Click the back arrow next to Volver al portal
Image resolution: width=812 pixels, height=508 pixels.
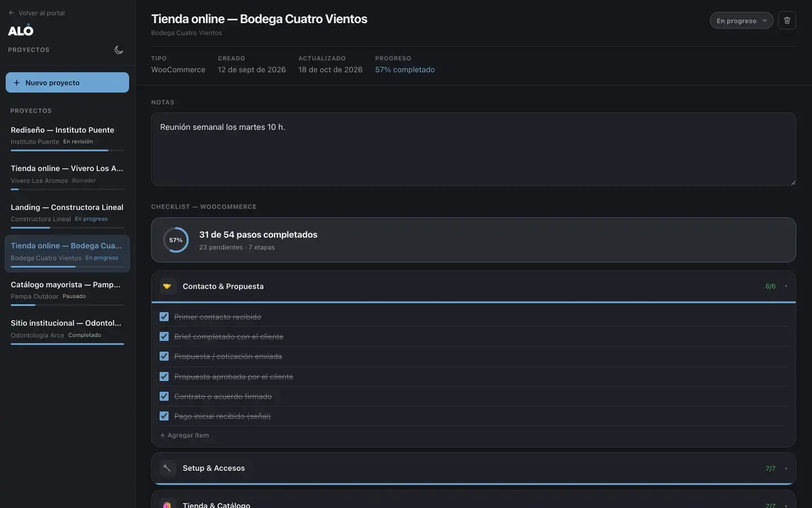pyautogui.click(x=11, y=13)
